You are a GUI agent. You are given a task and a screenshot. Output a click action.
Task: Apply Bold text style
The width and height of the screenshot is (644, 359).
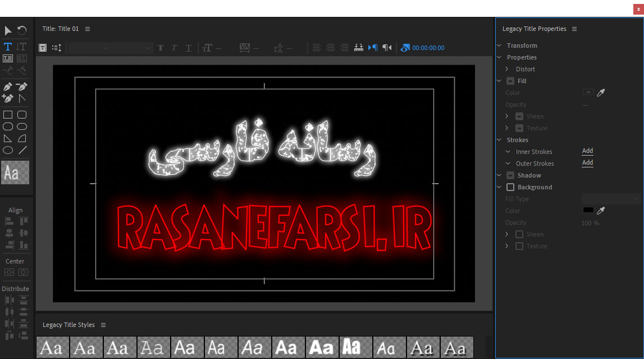[x=161, y=48]
